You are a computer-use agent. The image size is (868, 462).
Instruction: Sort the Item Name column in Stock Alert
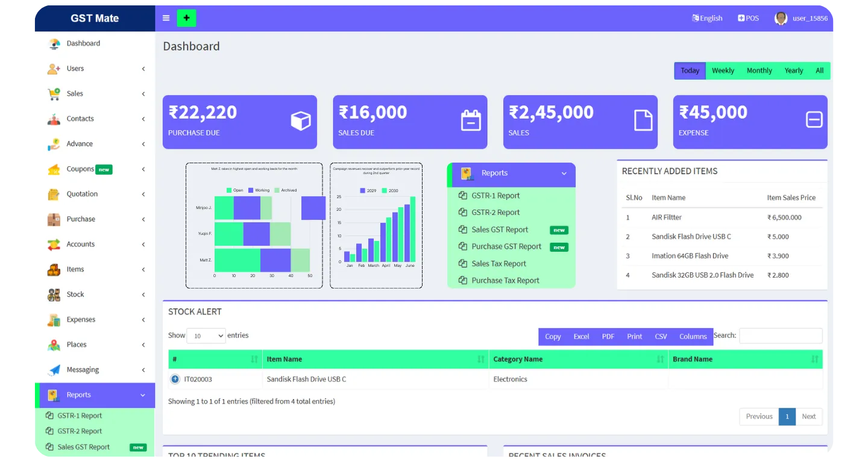coord(283,358)
